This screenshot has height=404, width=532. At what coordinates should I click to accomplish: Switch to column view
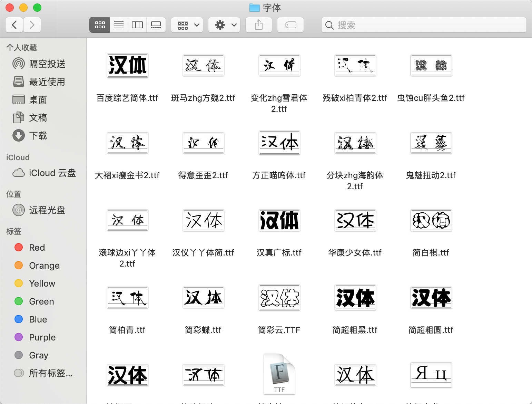point(137,25)
